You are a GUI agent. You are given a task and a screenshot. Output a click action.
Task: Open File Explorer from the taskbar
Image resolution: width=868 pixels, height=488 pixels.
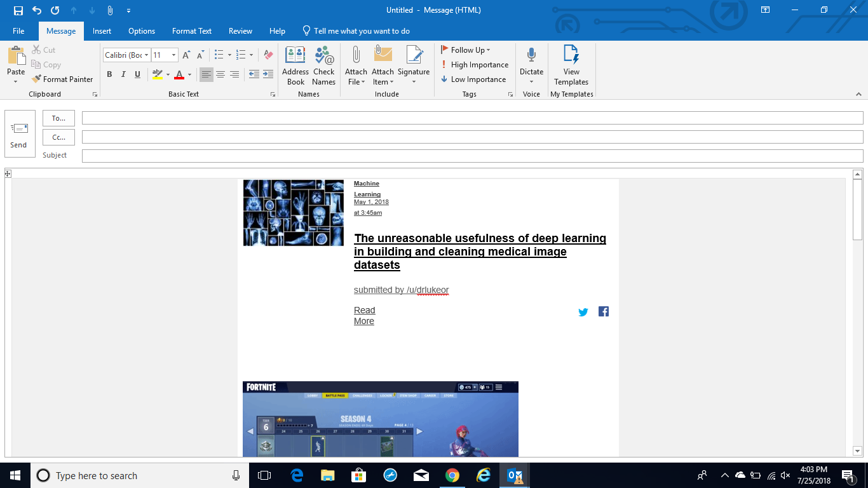[x=327, y=475]
